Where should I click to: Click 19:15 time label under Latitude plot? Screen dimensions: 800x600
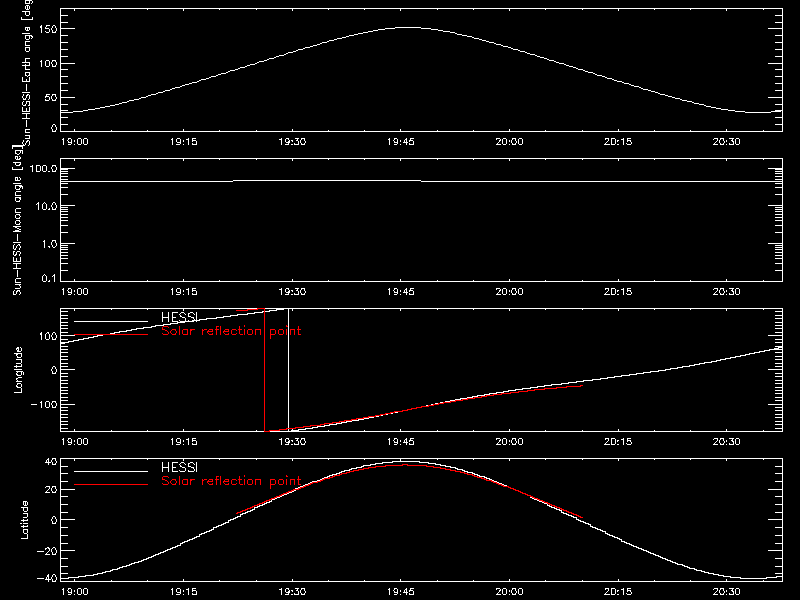click(184, 592)
